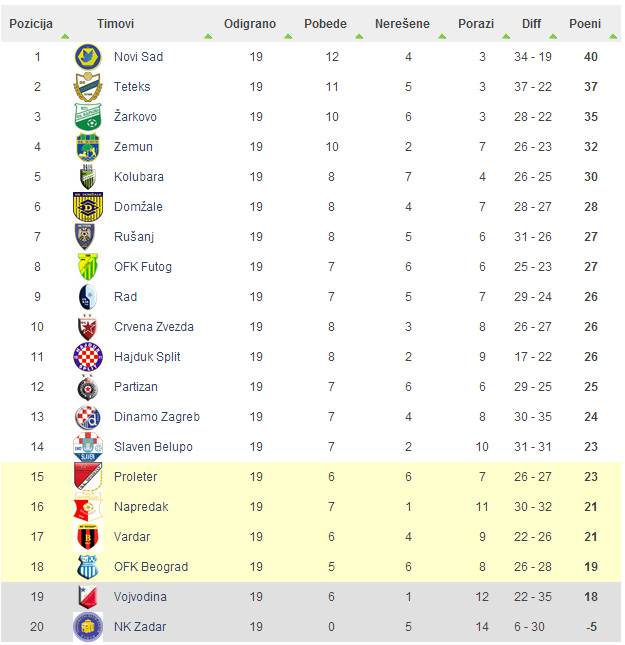Click the Novi Sad club crest
This screenshot has width=625, height=645.
(x=88, y=57)
